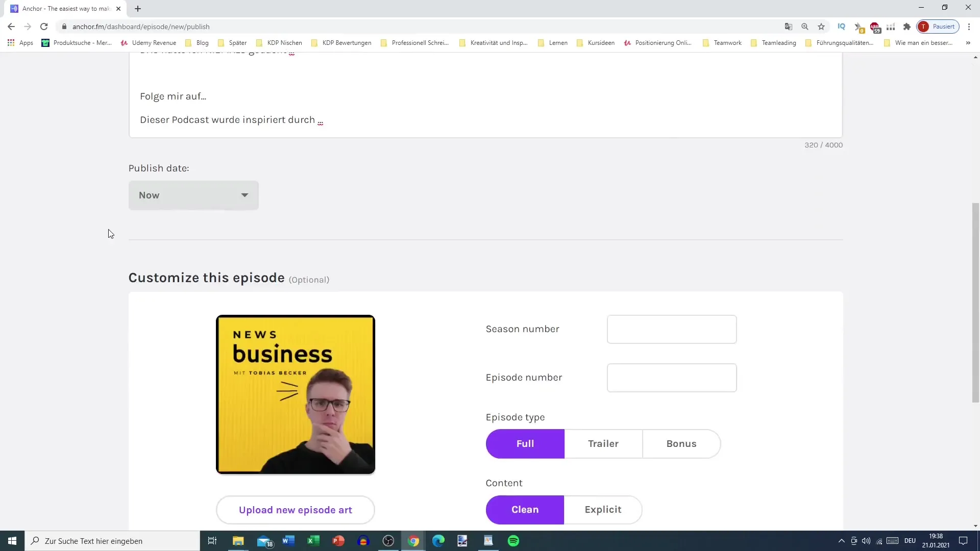Screen dimensions: 980x551
Task: Mark the content as Clean
Action: point(525,510)
